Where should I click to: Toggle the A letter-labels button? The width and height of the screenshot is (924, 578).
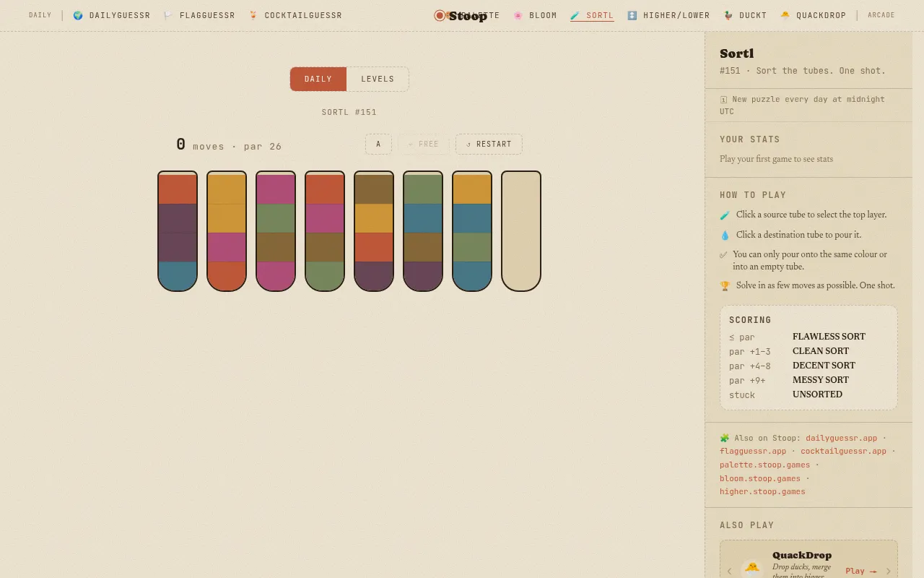(378, 144)
